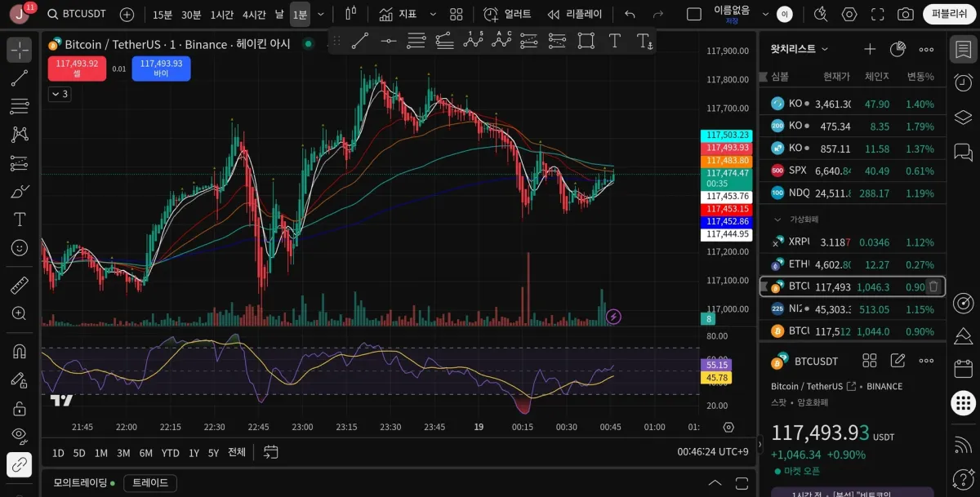The height and width of the screenshot is (497, 980).
Task: Start bar replay with 리플레이
Action: point(577,14)
